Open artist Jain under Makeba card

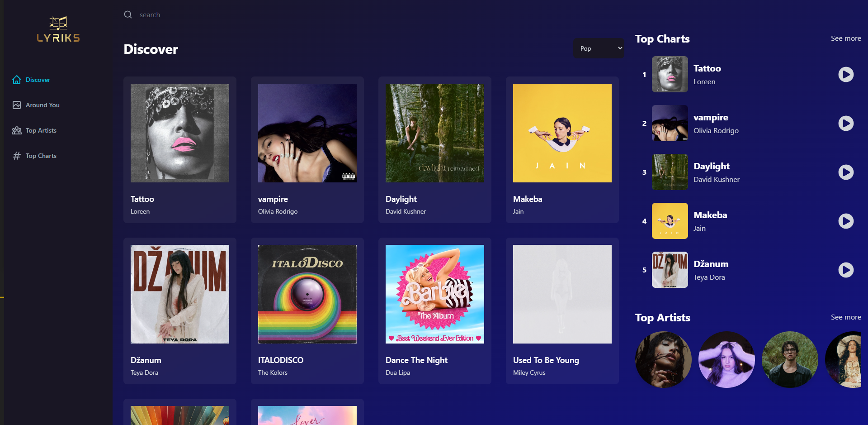518,211
